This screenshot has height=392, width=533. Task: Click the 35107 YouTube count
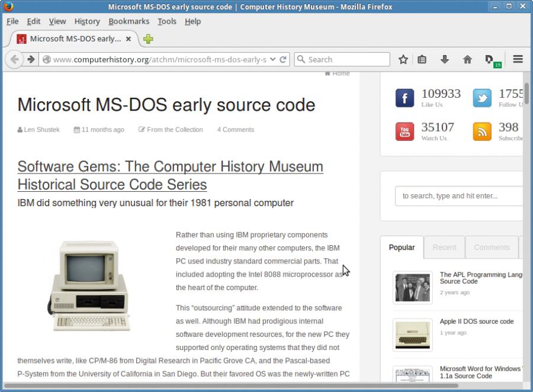[x=438, y=127]
